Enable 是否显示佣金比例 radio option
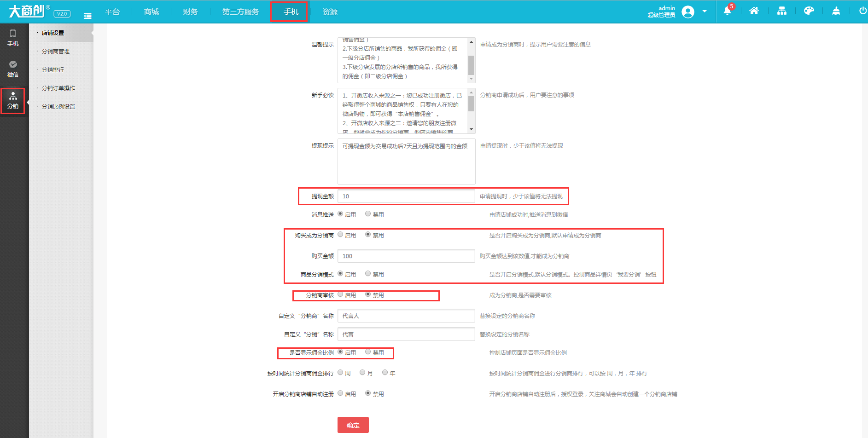 pos(340,352)
